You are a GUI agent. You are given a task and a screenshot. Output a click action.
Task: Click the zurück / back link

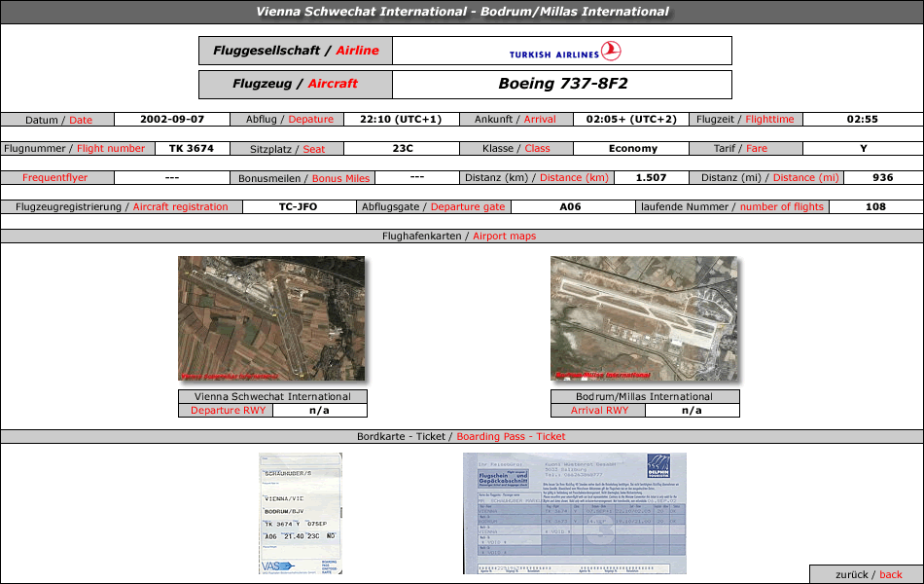(x=868, y=574)
